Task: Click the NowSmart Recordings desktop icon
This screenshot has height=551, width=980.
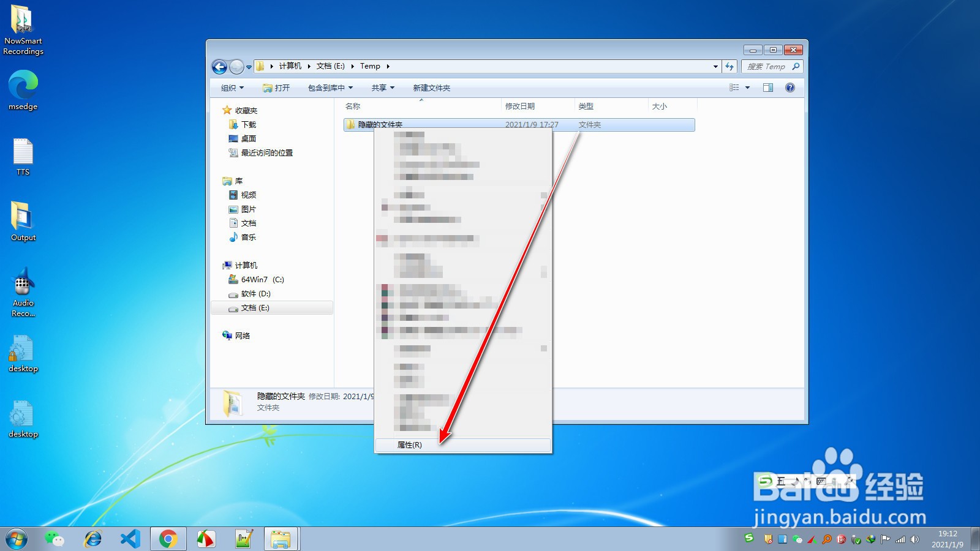Action: pyautogui.click(x=23, y=31)
